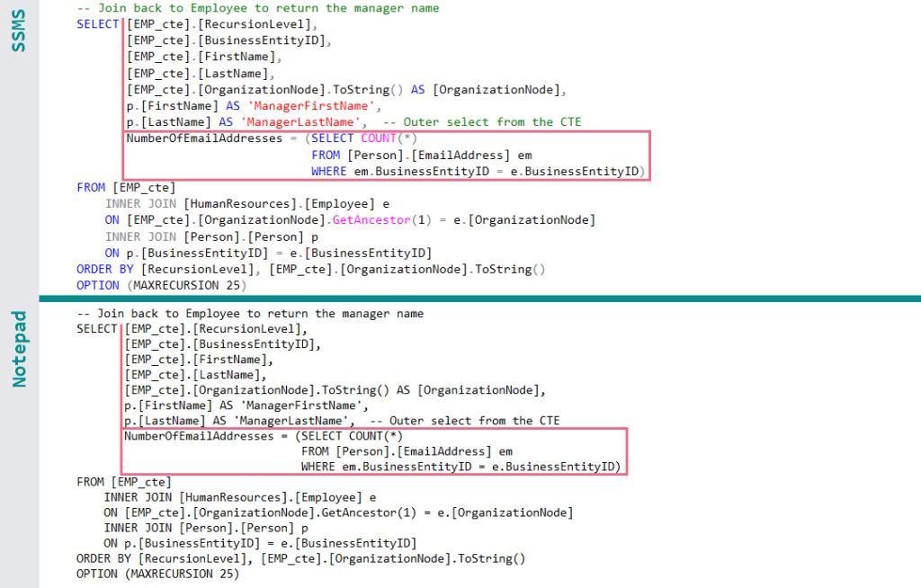The height and width of the screenshot is (588, 921).
Task: Click NumberOfEmailAddresses in the Notepad query
Action: tap(199, 436)
